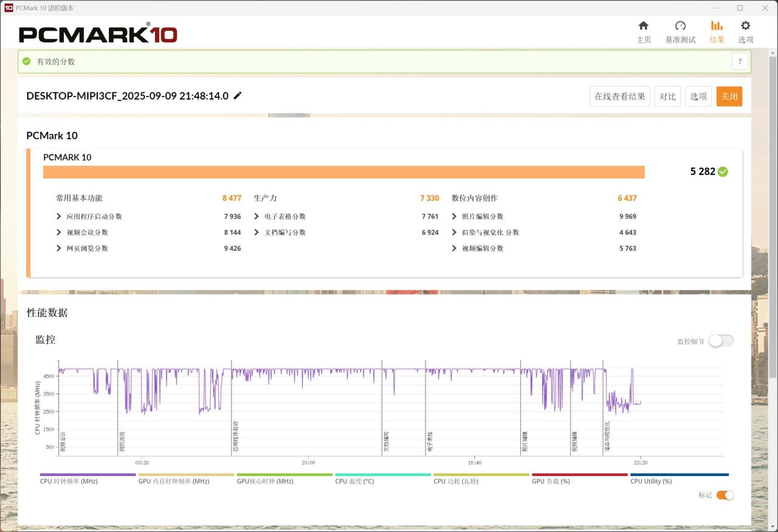Expand the 电子表格分数 row
This screenshot has width=778, height=532.
tap(256, 216)
